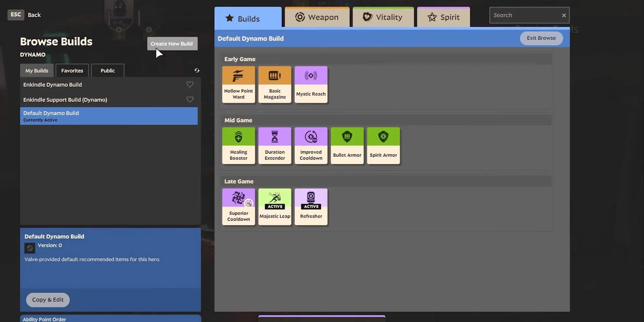Viewport: 644px width, 322px height.
Task: Click the Default Dynamo Build title bar
Action: [392, 39]
